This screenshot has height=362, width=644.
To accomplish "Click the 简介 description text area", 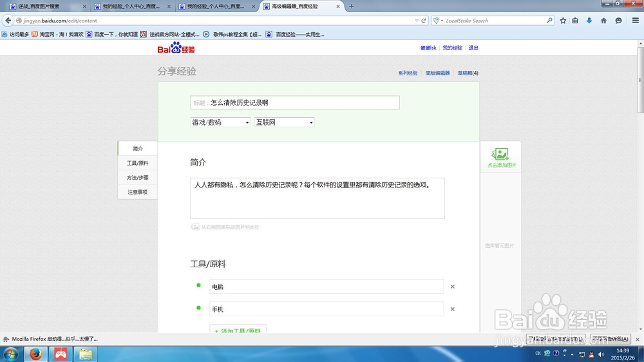I will click(317, 198).
